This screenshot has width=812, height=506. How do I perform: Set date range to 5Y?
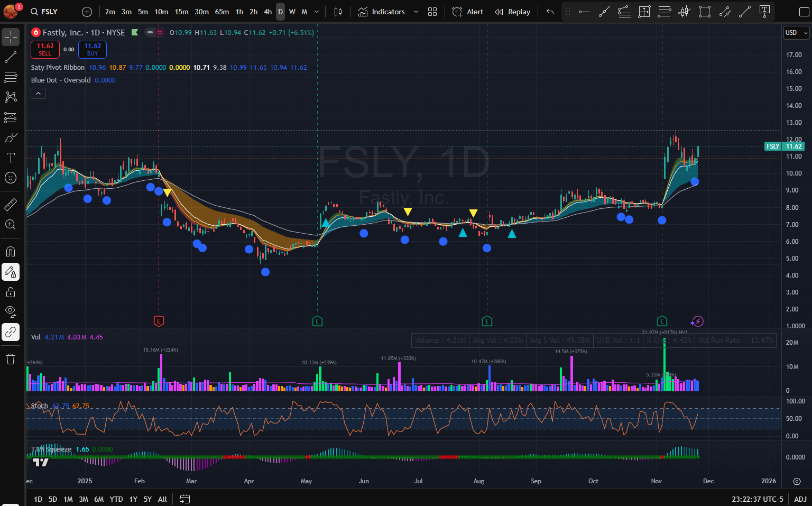[147, 499]
